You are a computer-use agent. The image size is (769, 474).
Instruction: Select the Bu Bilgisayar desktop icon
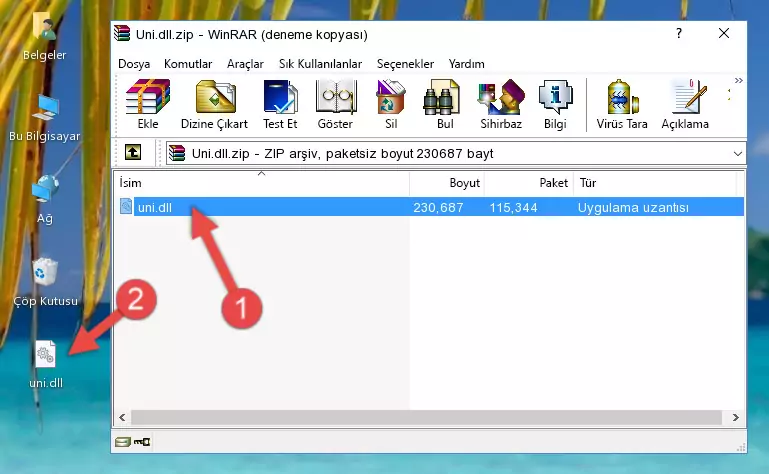45,118
